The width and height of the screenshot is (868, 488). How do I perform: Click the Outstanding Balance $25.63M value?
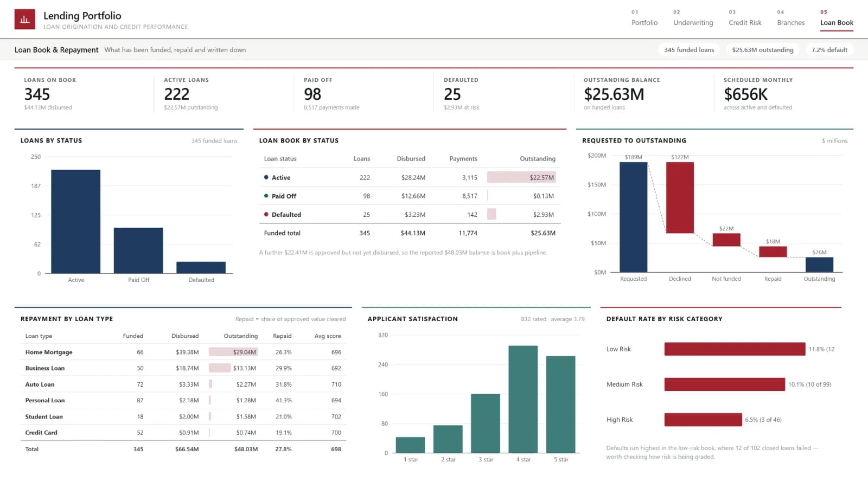tap(614, 94)
